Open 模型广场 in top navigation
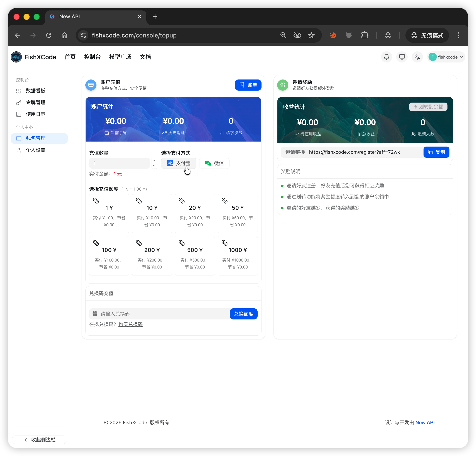 click(x=120, y=57)
